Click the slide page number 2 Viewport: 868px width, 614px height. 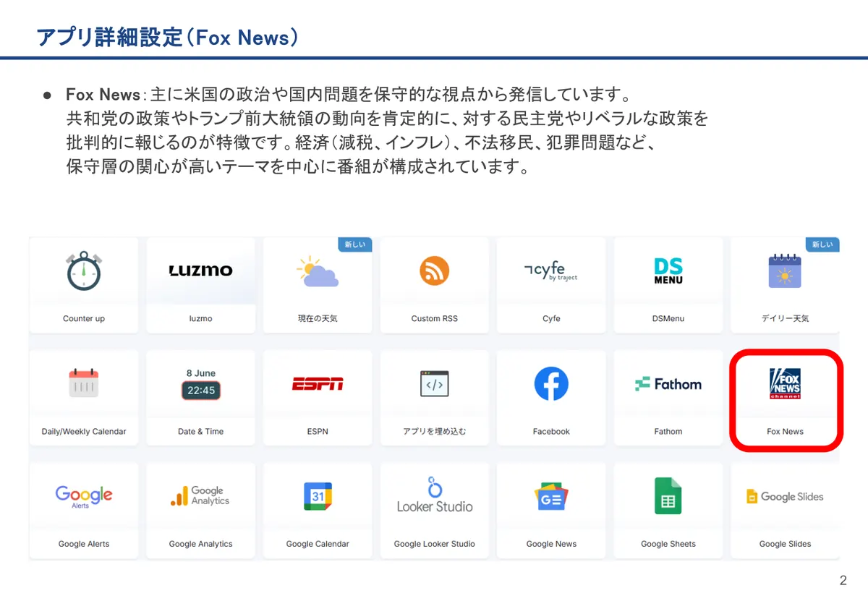click(x=843, y=580)
